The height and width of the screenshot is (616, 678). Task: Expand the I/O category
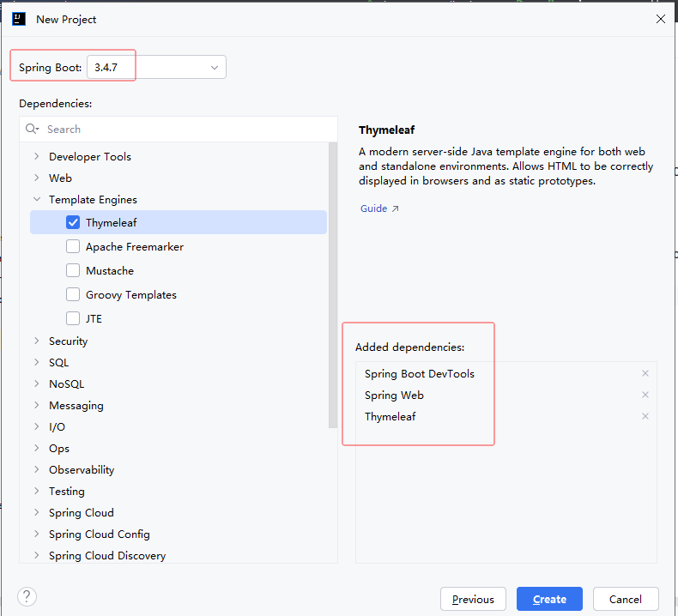click(37, 426)
